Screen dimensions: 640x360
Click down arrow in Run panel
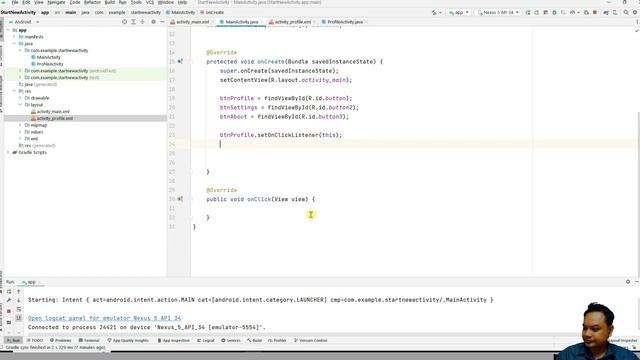(x=19, y=300)
